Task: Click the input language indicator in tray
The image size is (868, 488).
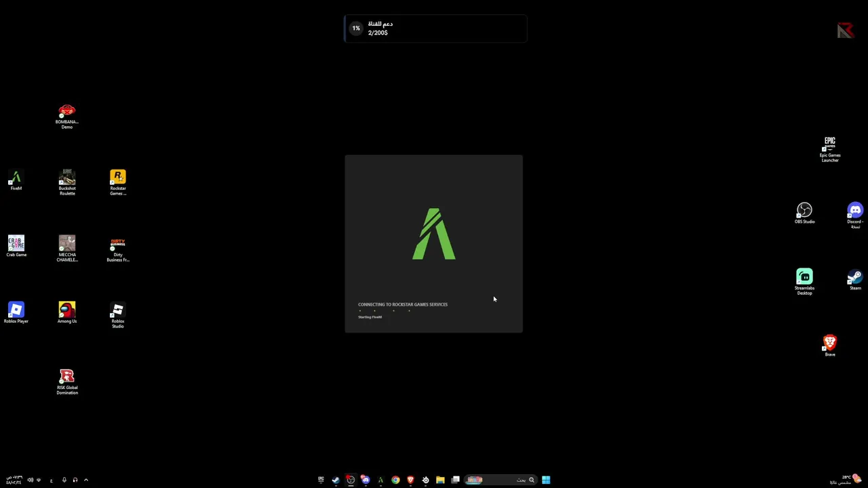Action: [x=51, y=480]
